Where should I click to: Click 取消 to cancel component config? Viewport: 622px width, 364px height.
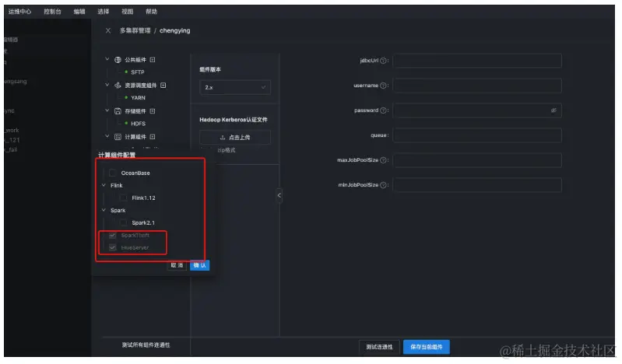click(177, 265)
